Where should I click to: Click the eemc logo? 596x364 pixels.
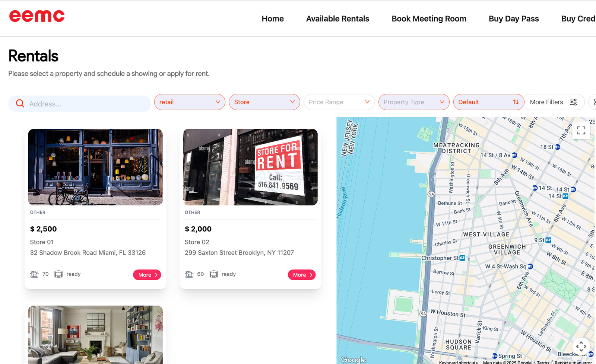tap(37, 16)
